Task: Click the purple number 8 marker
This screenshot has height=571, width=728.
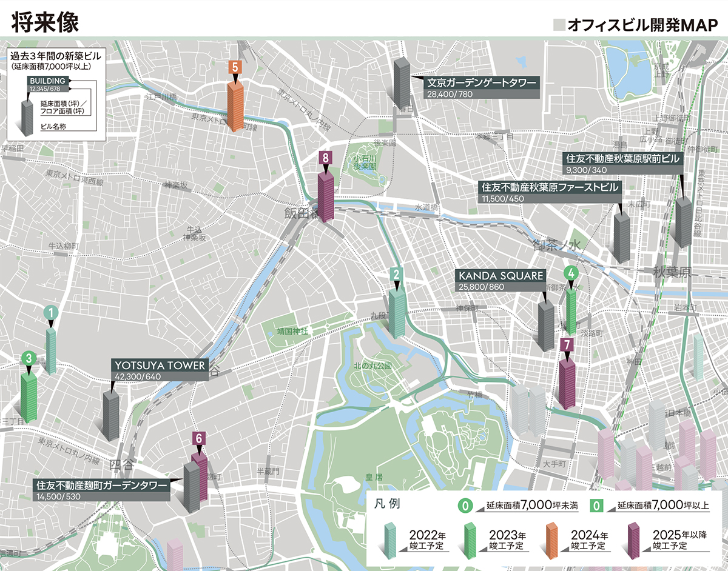Action: (326, 158)
